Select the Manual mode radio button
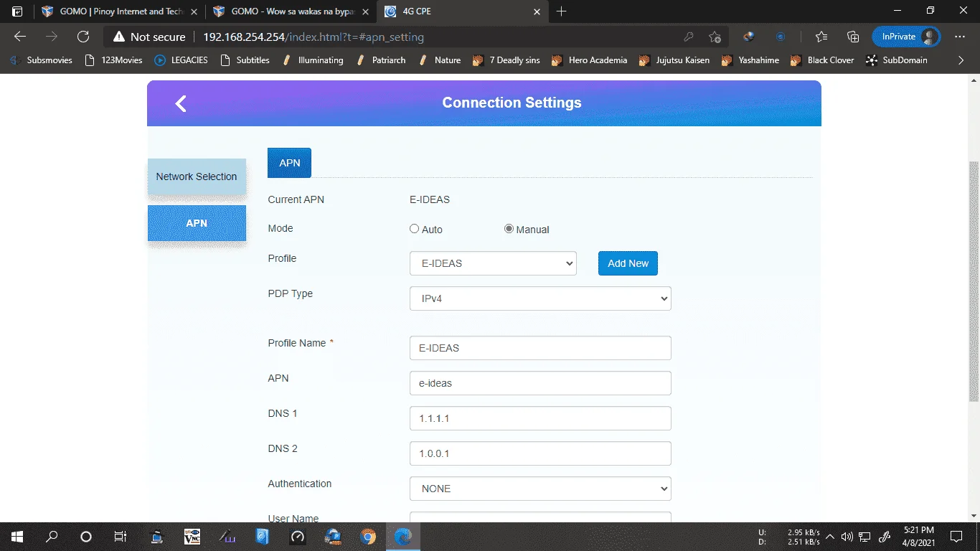The width and height of the screenshot is (980, 551). click(x=509, y=229)
